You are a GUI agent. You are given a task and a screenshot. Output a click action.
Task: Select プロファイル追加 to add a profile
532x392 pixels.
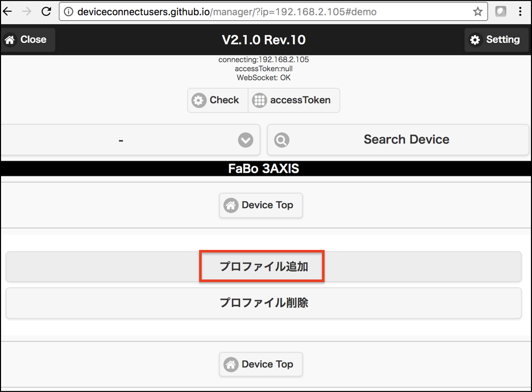tap(263, 267)
